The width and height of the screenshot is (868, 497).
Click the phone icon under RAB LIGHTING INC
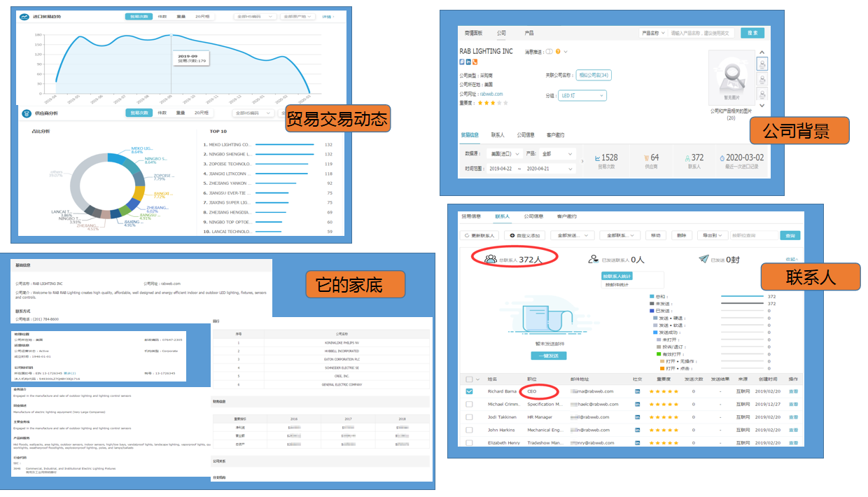pos(476,62)
